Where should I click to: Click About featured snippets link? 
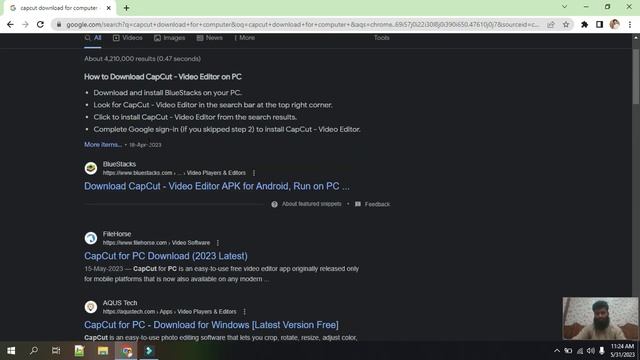point(312,204)
